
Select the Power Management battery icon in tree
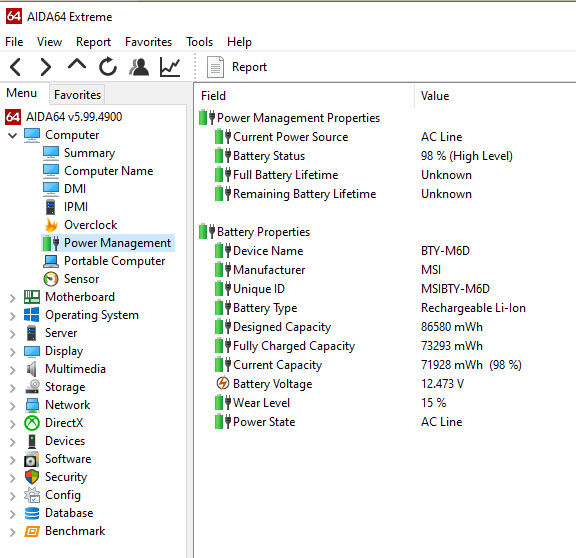[51, 243]
